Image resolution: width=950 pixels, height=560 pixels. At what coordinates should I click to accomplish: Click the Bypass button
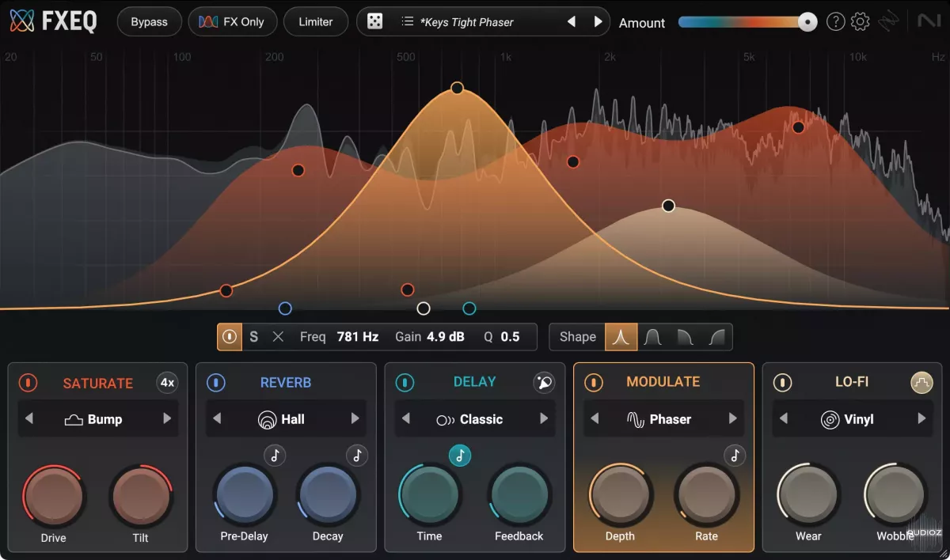click(x=149, y=22)
